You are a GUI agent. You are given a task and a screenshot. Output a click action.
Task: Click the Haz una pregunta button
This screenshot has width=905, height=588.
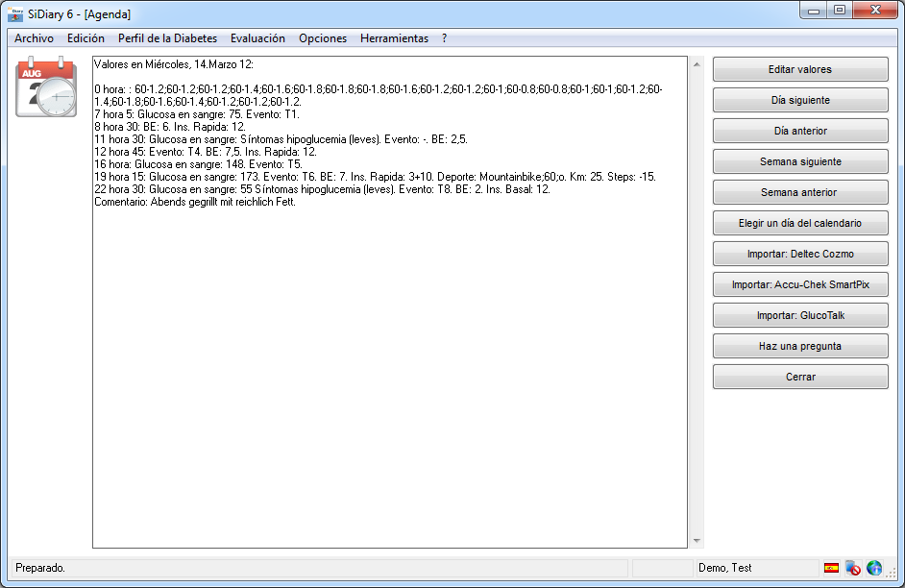[799, 346]
